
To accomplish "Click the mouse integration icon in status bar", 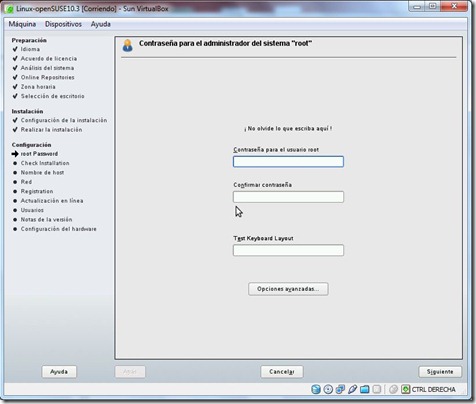I will (x=393, y=389).
